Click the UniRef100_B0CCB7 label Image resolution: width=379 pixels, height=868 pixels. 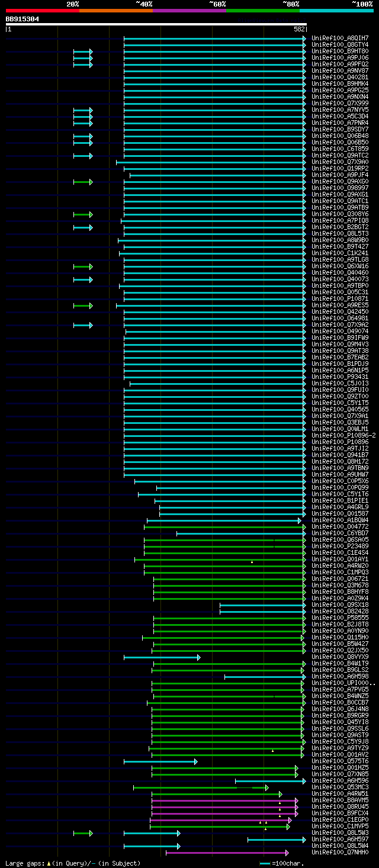pyautogui.click(x=340, y=702)
